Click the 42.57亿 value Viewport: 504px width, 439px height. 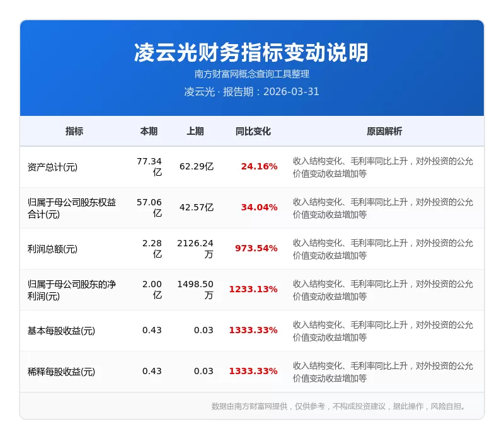pyautogui.click(x=197, y=207)
